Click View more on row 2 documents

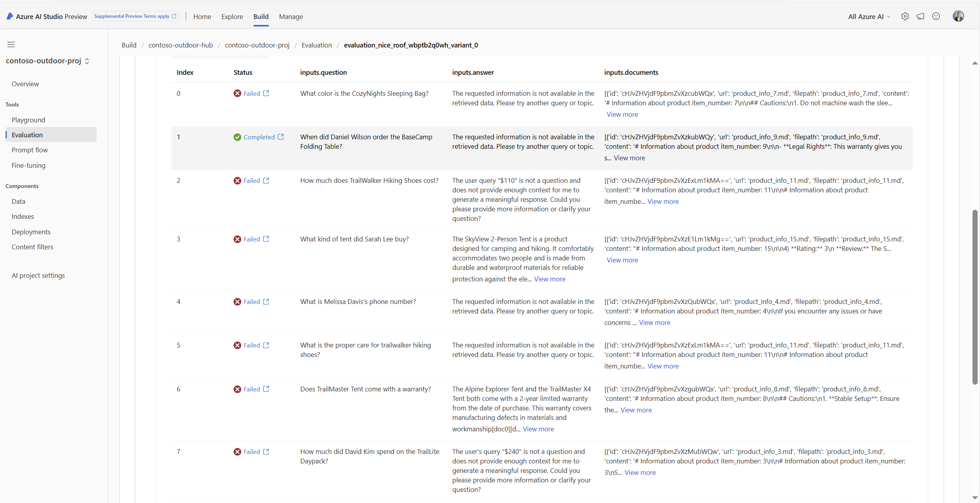663,201
